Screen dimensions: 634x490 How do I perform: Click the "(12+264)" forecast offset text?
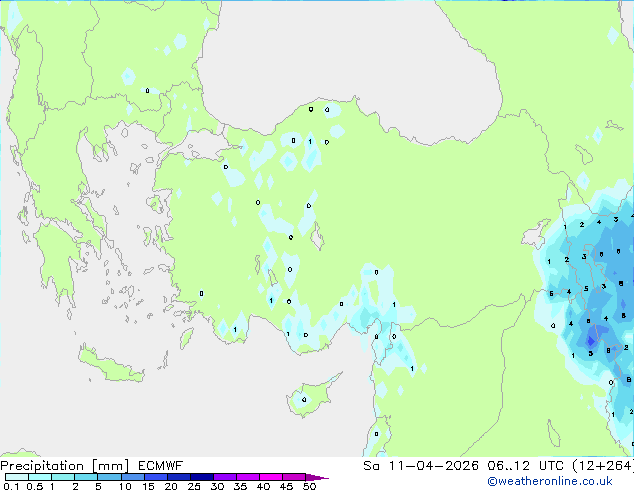click(x=603, y=466)
